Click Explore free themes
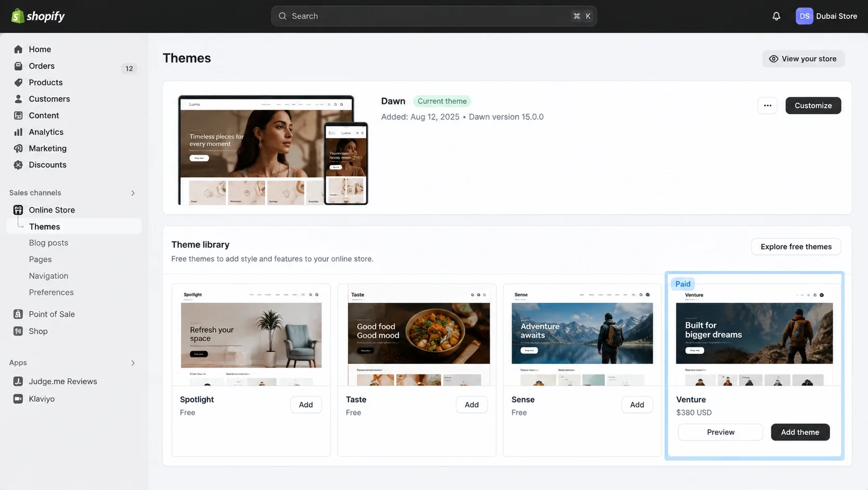 point(796,247)
